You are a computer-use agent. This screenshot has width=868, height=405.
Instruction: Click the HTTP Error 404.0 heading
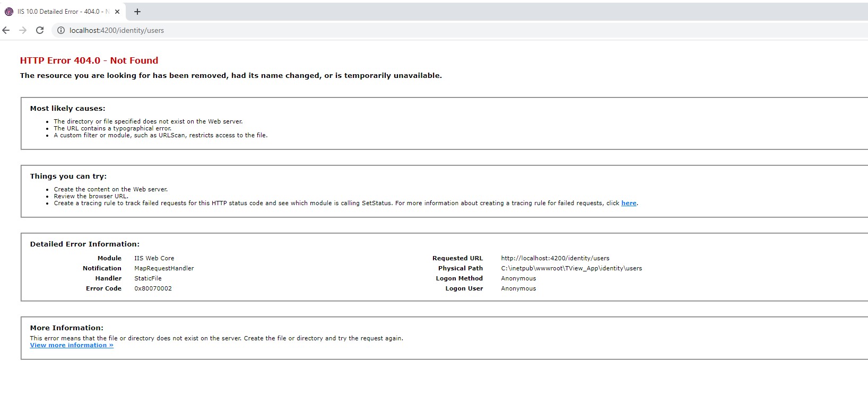(x=89, y=60)
